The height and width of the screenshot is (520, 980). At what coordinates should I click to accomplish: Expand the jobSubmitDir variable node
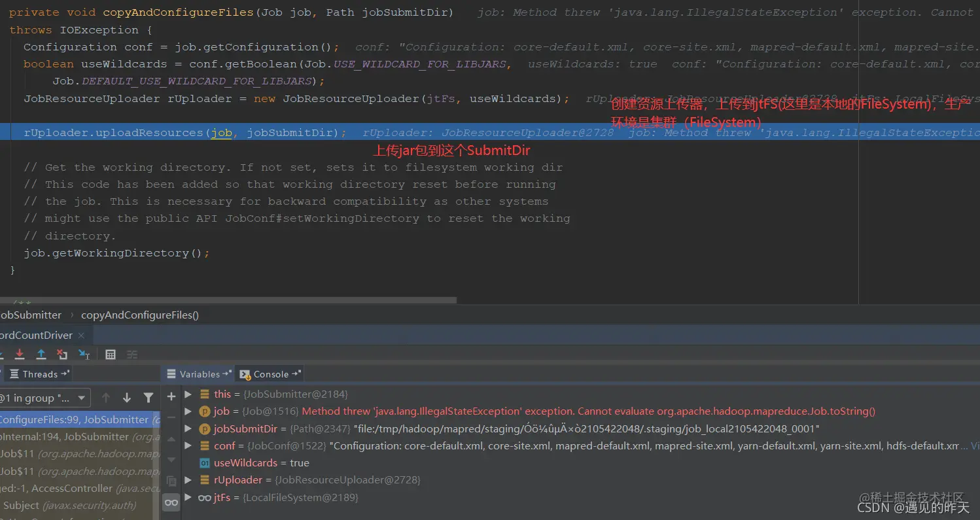tap(188, 428)
